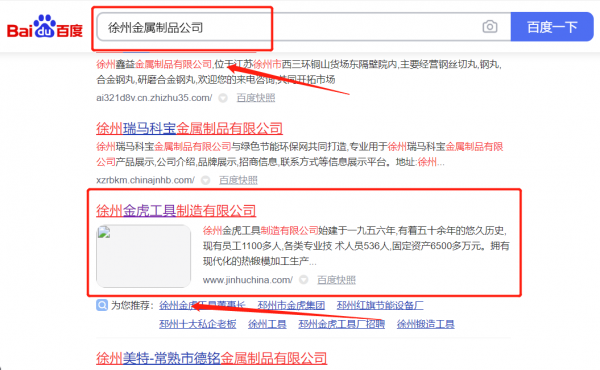Open camera image search in search box
The width and height of the screenshot is (600, 370).
point(490,27)
